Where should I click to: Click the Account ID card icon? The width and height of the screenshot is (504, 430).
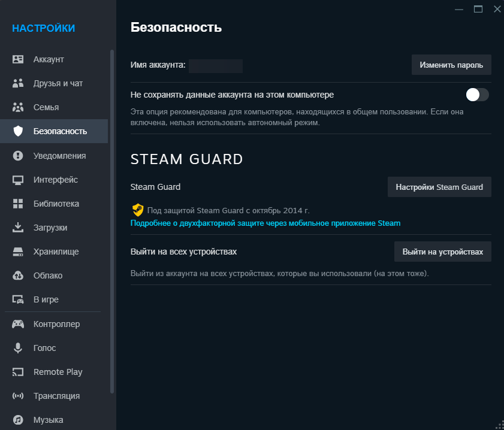(x=17, y=59)
